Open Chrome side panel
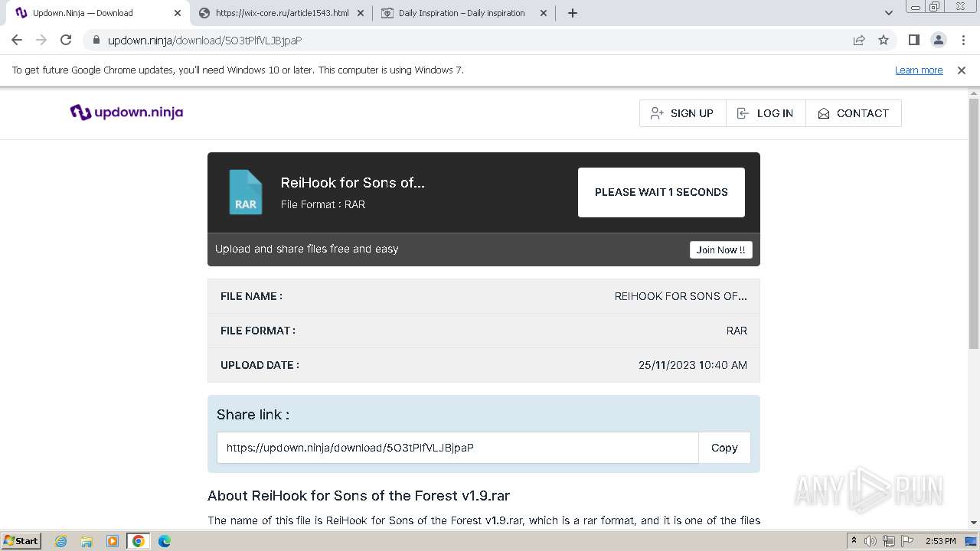The image size is (980, 551). (913, 40)
